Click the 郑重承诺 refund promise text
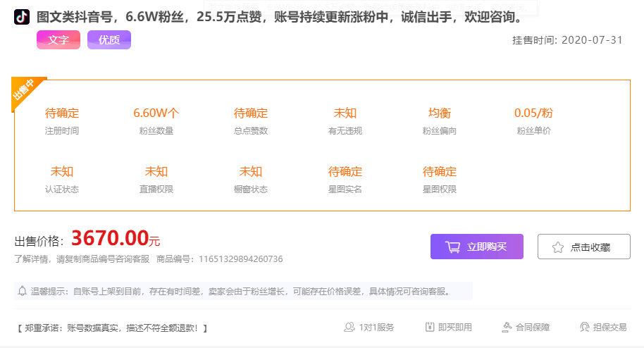The width and height of the screenshot is (644, 348). coord(112,328)
